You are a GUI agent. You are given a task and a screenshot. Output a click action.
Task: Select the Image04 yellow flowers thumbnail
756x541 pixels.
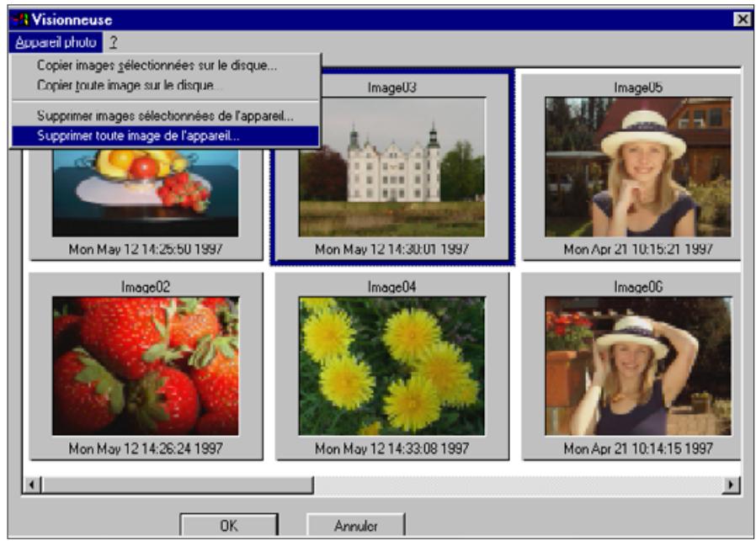392,366
